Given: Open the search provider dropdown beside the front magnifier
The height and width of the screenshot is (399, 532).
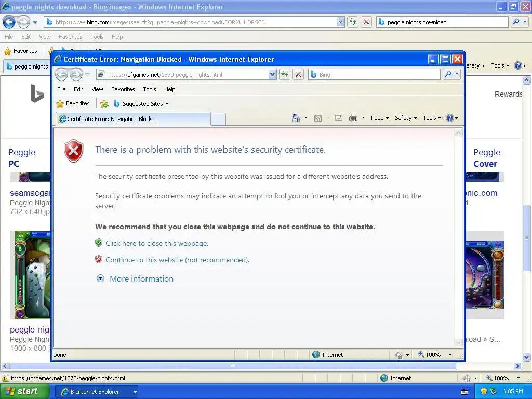Looking at the screenshot, I should [x=457, y=74].
